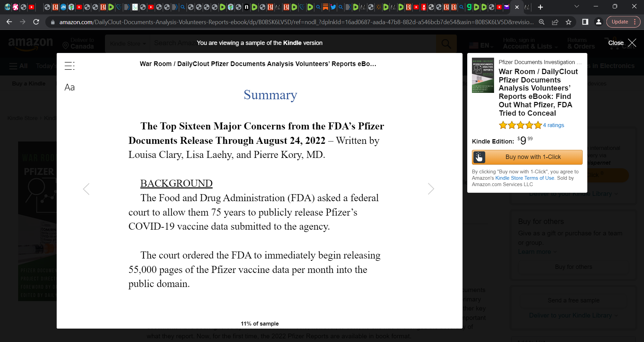Open the All hamburger menu
The image size is (644, 342).
[18, 66]
